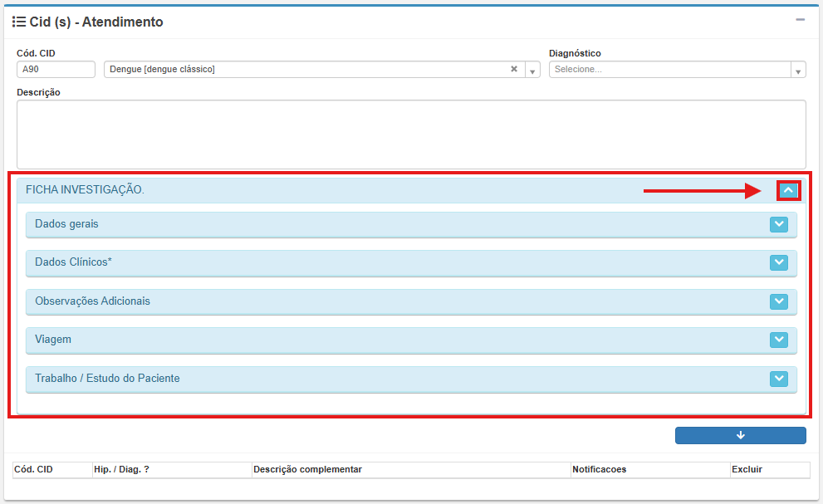
Task: Expand the Dados gerais section arrow
Action: (778, 224)
